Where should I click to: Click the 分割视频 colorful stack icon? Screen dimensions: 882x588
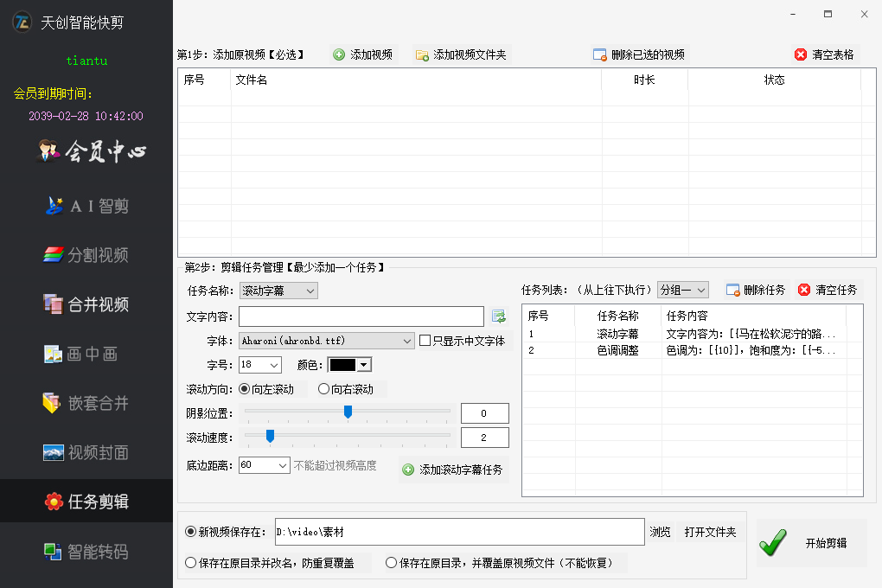(x=54, y=255)
